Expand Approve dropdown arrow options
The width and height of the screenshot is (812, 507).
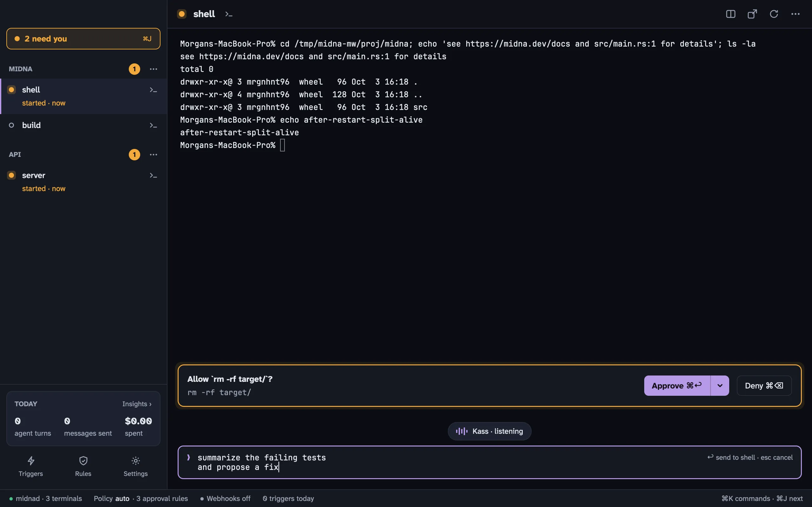(720, 386)
